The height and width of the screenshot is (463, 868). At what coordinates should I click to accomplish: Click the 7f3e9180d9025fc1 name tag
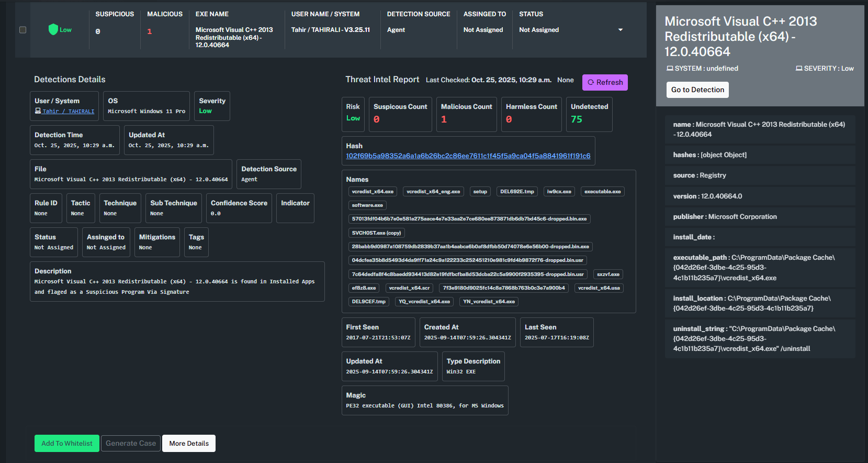point(504,288)
